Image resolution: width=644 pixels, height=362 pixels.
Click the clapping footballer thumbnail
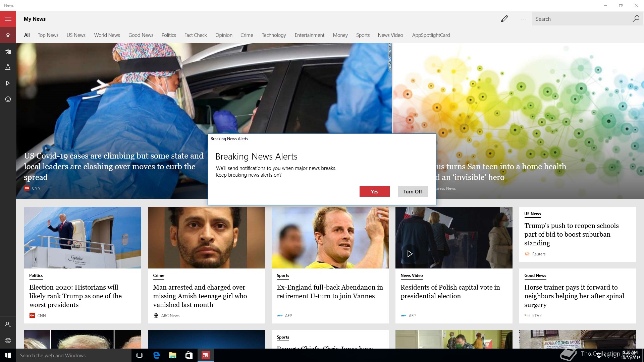(x=330, y=238)
